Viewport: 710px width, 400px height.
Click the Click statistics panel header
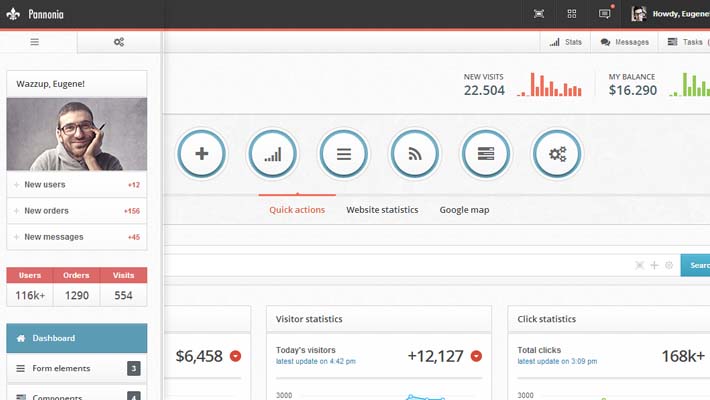coord(609,319)
